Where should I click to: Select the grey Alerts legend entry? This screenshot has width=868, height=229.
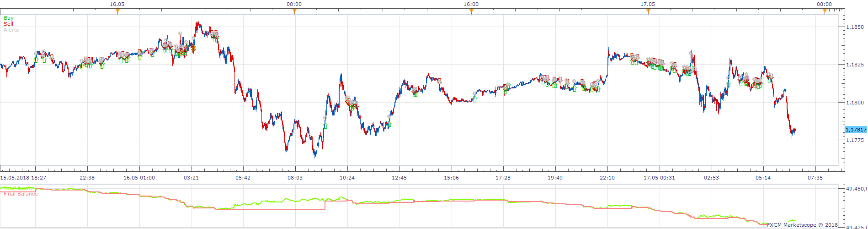pos(11,30)
